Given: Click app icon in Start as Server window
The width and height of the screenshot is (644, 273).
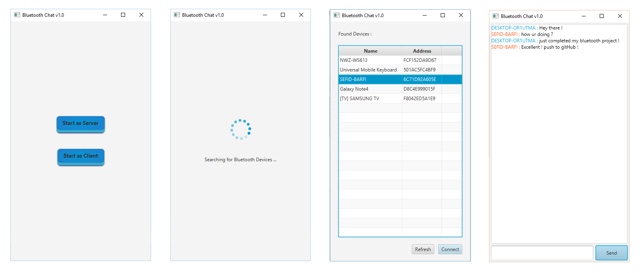Looking at the screenshot, I should pos(17,15).
